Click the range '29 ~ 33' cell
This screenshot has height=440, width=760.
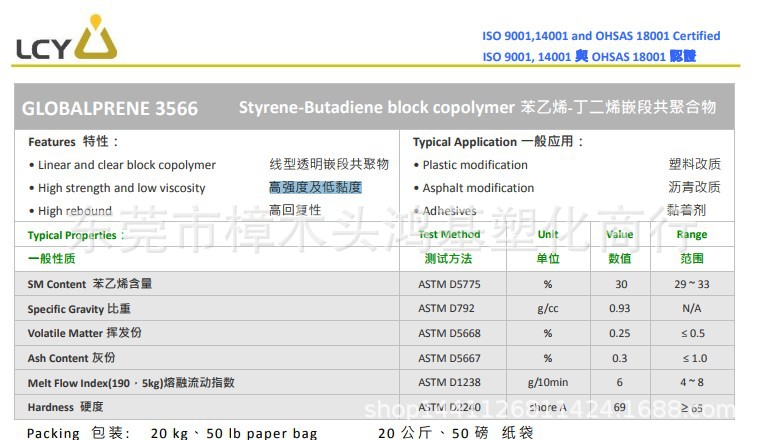(x=692, y=284)
